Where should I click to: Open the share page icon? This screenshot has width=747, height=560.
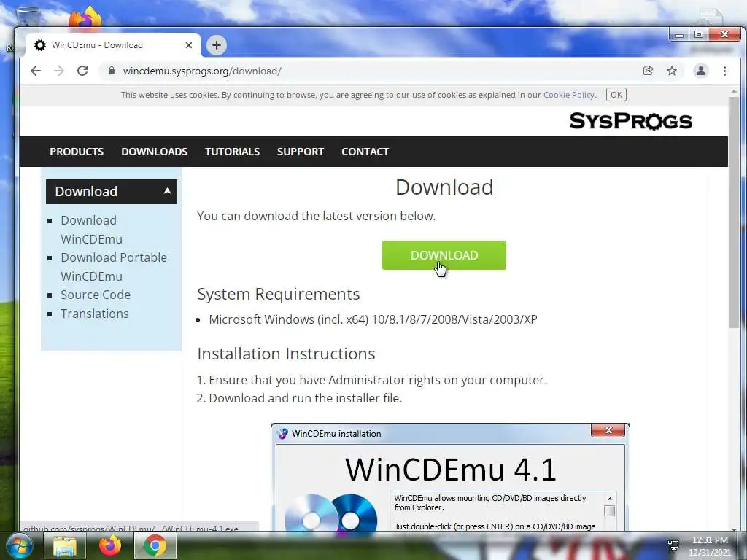(648, 71)
